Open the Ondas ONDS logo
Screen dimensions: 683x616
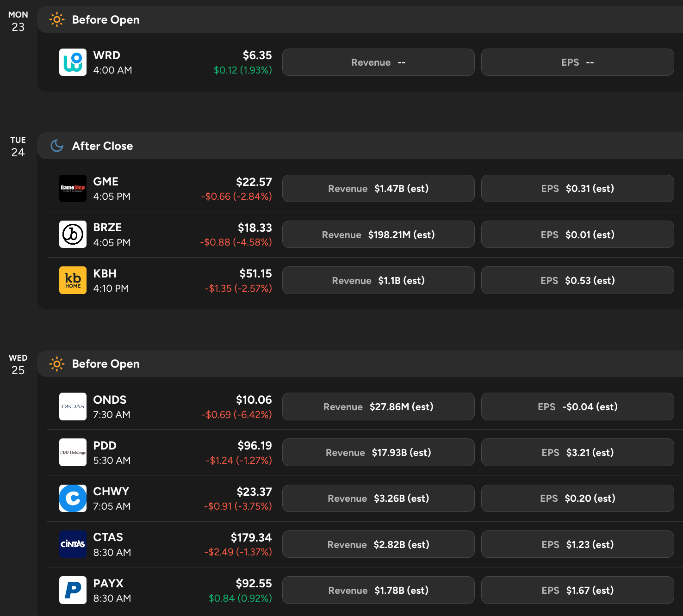pyautogui.click(x=73, y=407)
